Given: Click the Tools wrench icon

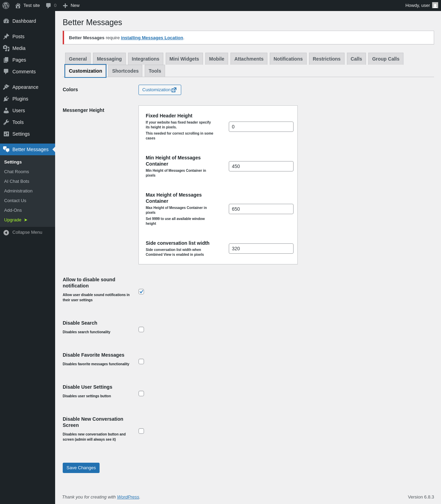Looking at the screenshot, I should click(6, 122).
